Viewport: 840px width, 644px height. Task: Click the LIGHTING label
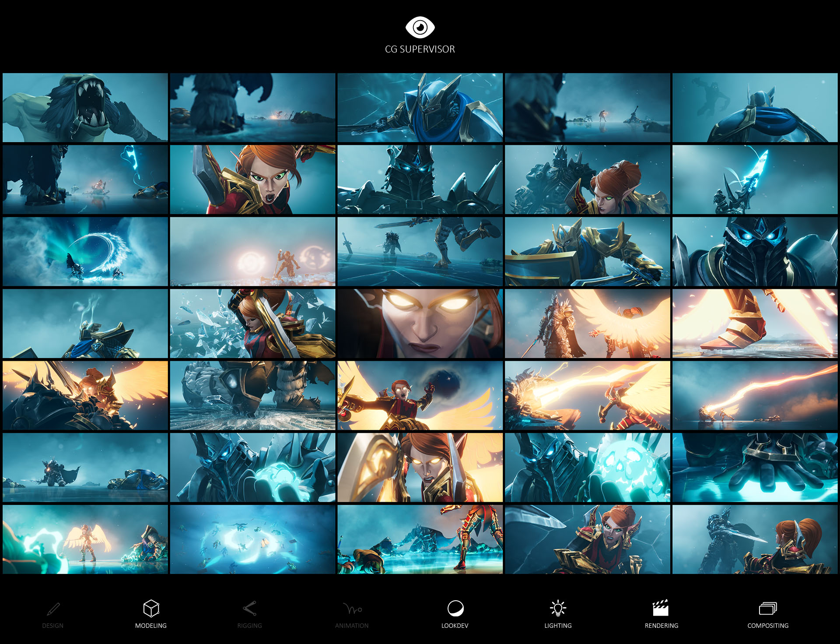click(558, 626)
